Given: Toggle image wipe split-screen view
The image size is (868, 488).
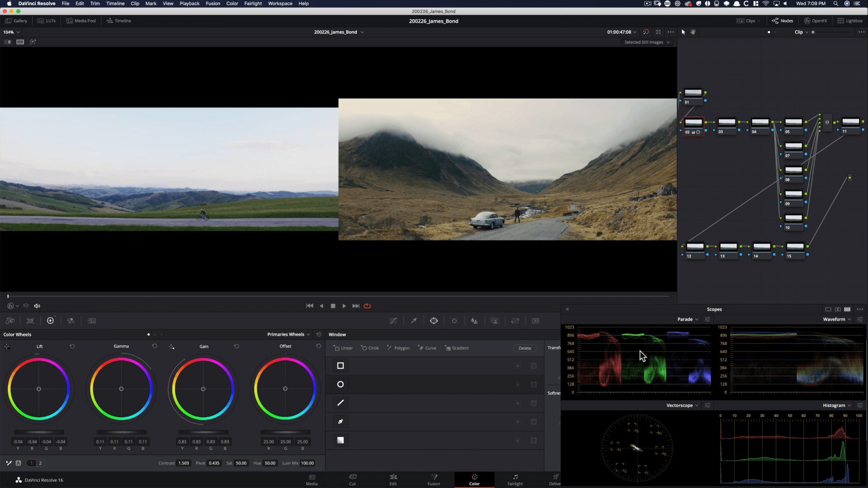Looking at the screenshot, I should [8, 42].
